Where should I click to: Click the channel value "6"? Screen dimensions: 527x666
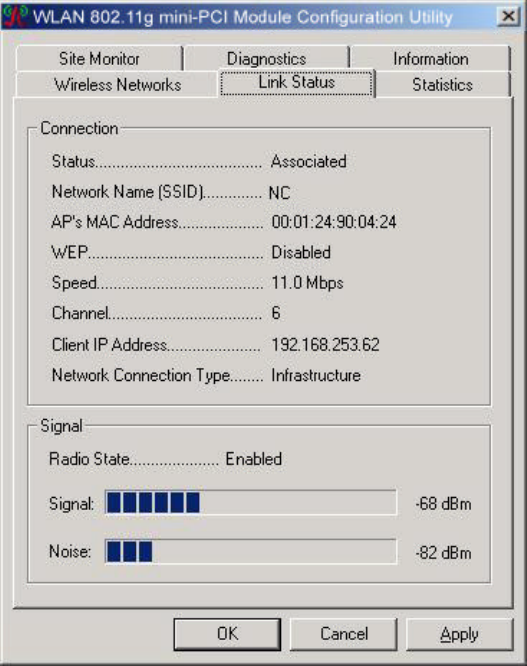point(276,313)
